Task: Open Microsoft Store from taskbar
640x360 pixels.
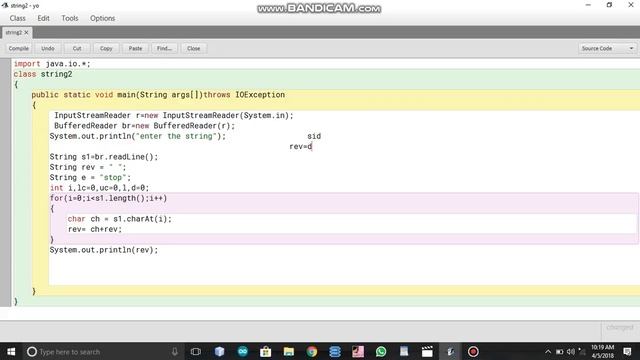Action: pyautogui.click(x=265, y=351)
